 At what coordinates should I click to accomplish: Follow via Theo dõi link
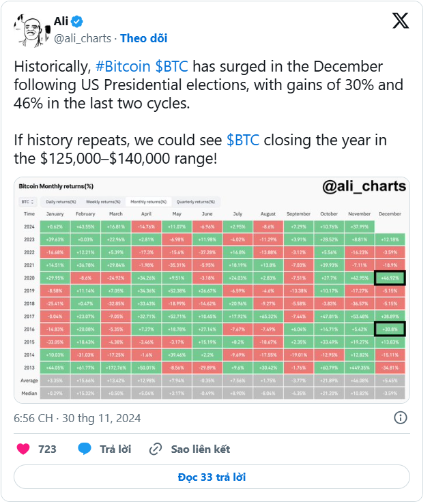[x=143, y=39]
